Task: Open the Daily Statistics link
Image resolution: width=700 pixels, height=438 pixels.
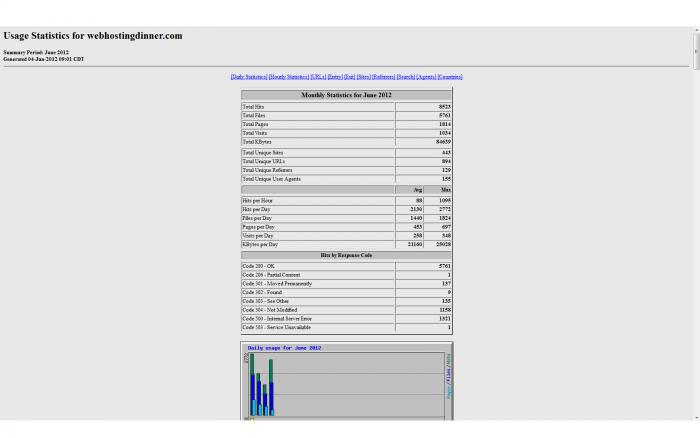Action: pos(249,77)
